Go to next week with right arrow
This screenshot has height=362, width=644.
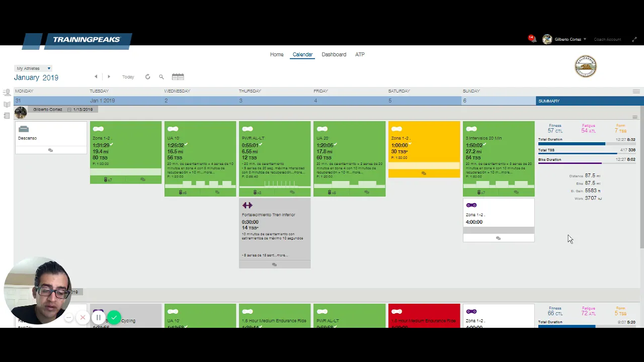click(x=109, y=77)
